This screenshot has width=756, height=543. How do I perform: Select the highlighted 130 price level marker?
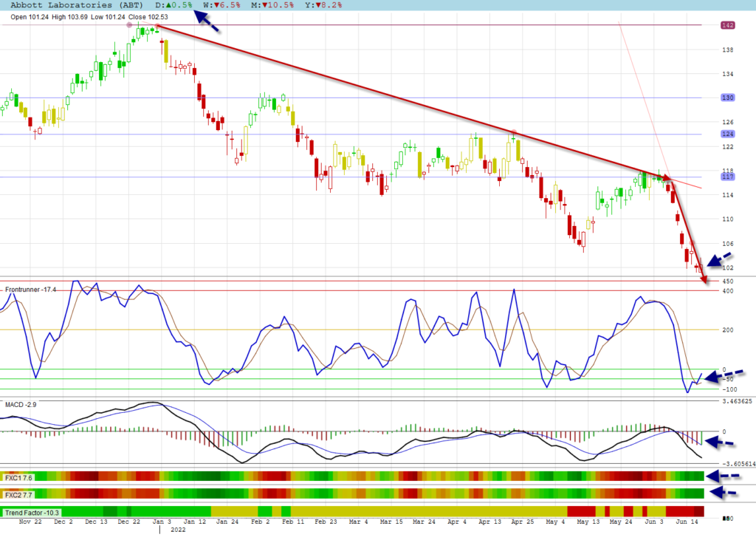(727, 98)
